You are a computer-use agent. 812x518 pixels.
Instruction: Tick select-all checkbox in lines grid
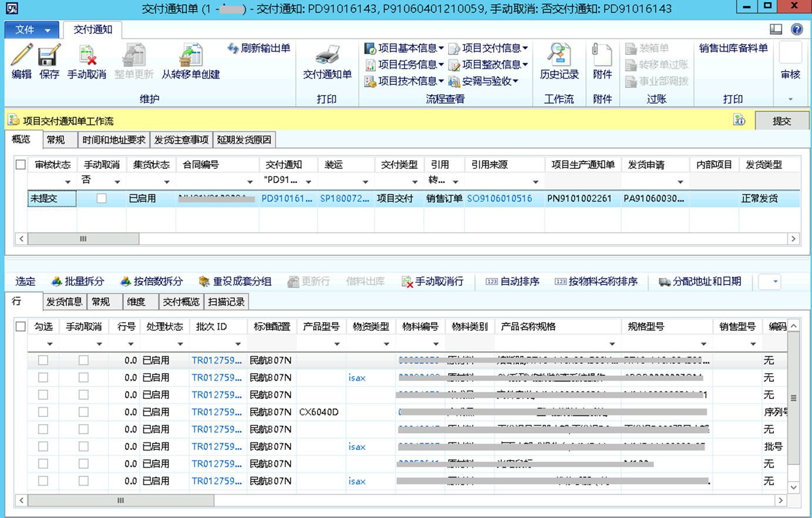pyautogui.click(x=21, y=326)
